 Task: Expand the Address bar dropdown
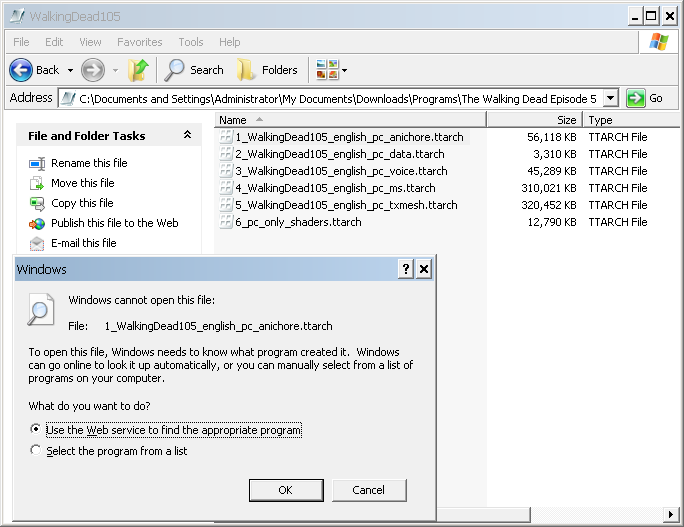[x=611, y=98]
